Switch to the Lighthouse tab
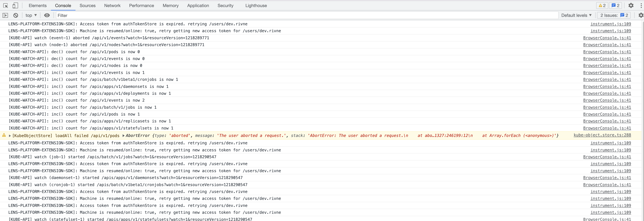This screenshot has width=644, height=221. [256, 5]
